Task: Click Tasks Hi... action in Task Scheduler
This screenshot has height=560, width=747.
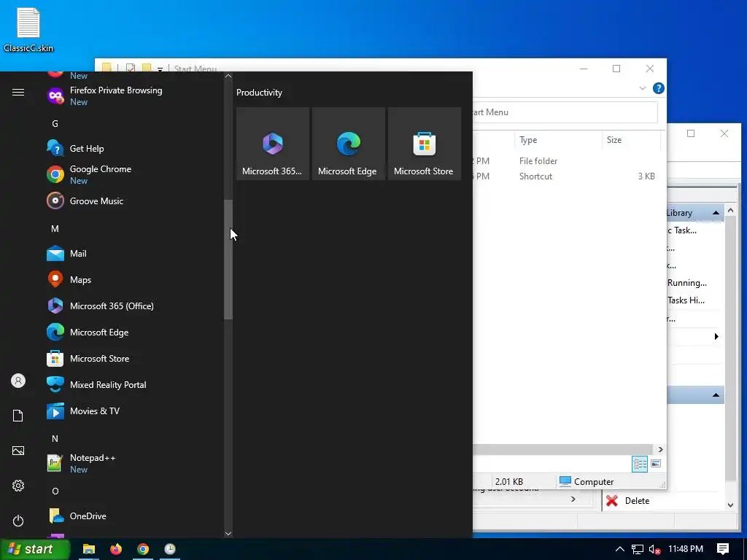Action: [x=686, y=300]
